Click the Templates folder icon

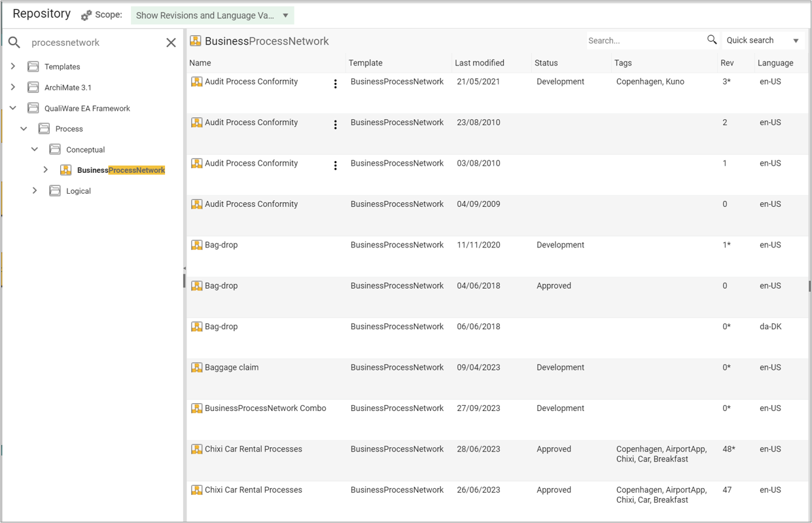33,66
